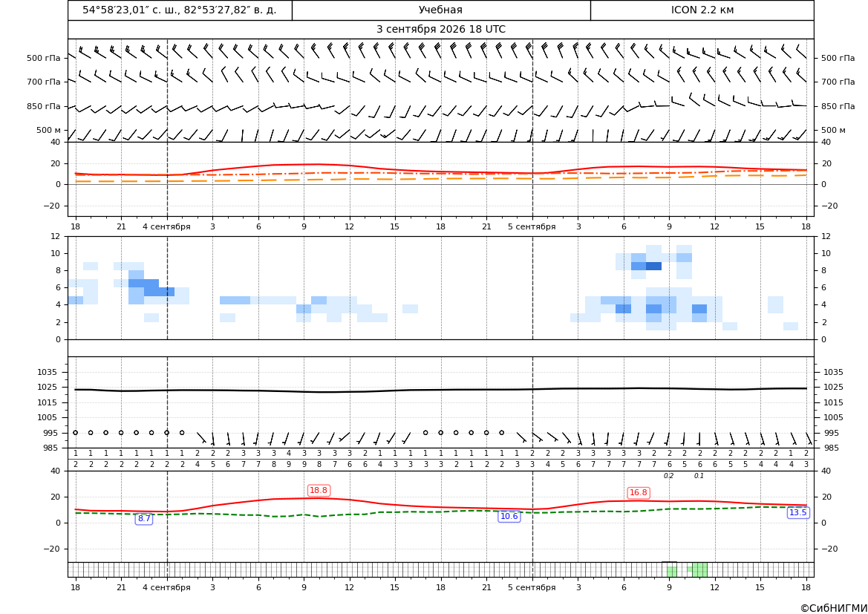Select the ICON 2.2 км model header cell
This screenshot has height=614, width=868.
pos(702,10)
